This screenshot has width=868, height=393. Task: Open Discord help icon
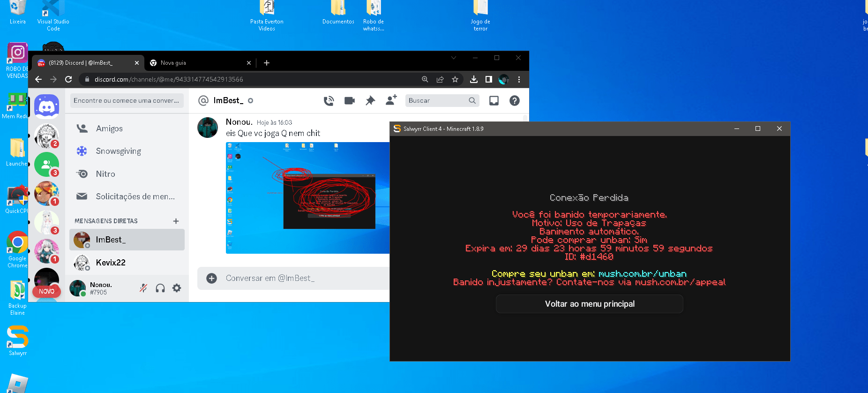tap(515, 100)
